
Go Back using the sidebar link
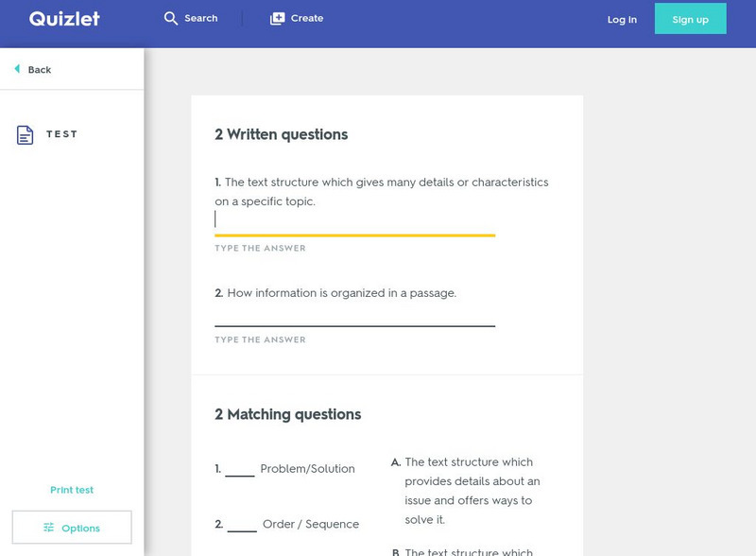(x=40, y=70)
